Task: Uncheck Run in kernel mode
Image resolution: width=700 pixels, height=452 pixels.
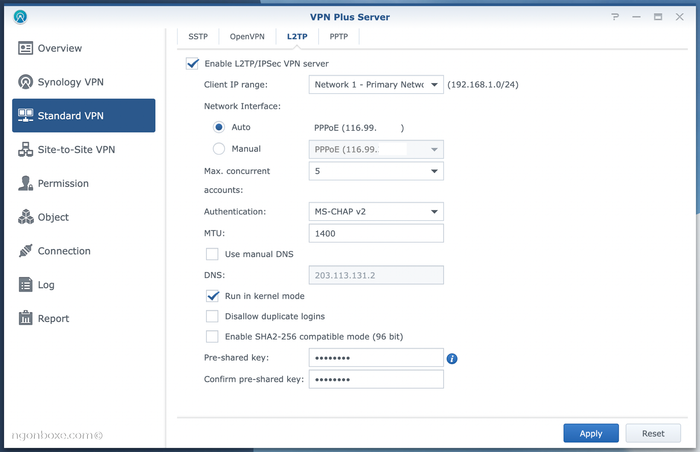Action: (x=212, y=296)
